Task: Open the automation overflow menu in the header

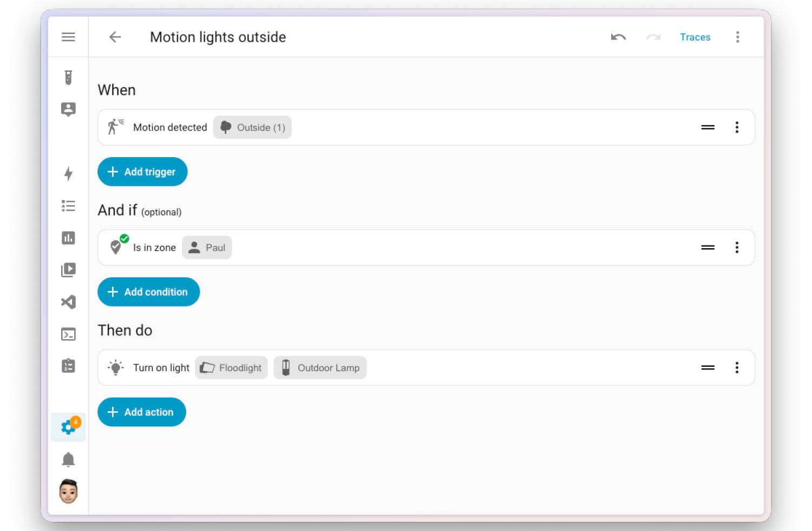Action: [737, 37]
